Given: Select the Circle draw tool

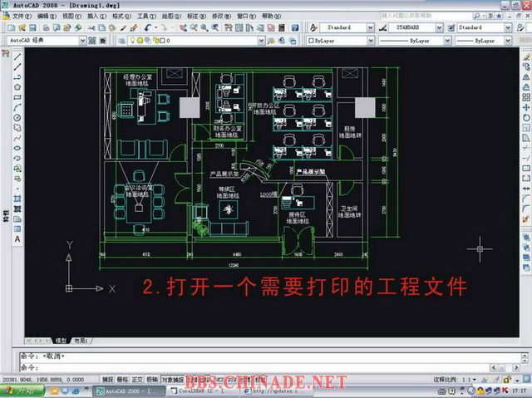Looking at the screenshot, I should coord(17,118).
